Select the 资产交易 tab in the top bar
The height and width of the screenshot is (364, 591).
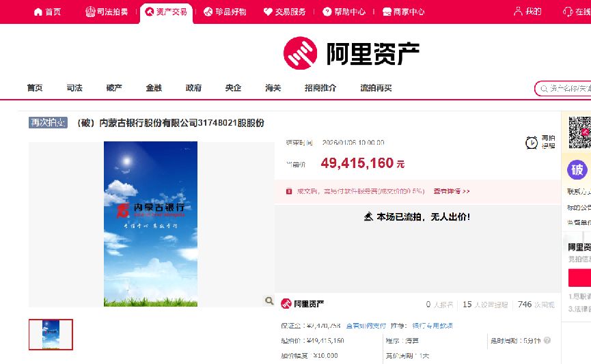click(x=166, y=12)
